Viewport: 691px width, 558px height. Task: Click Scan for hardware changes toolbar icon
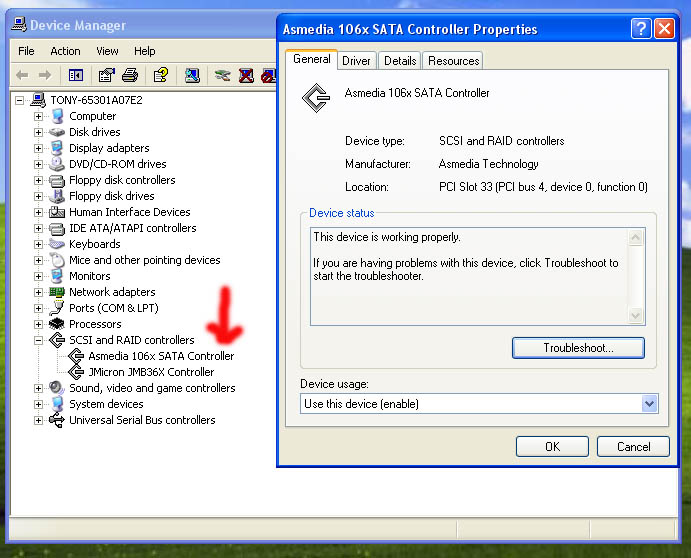click(192, 75)
